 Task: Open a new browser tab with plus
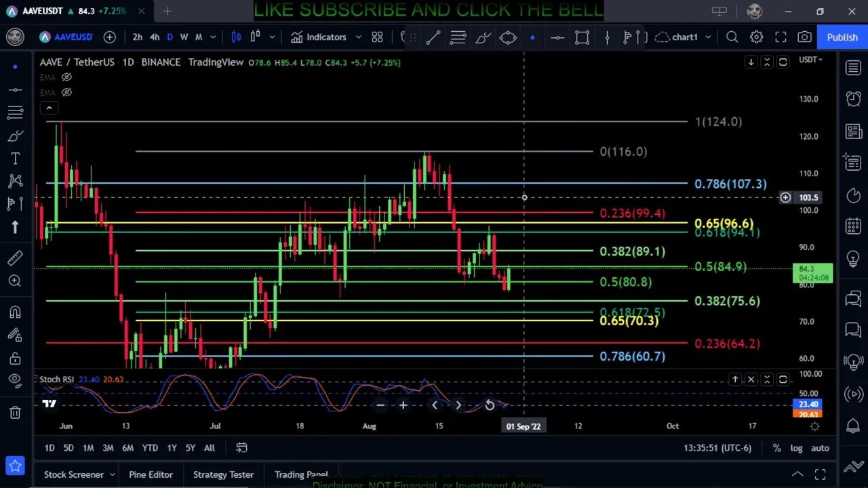[167, 11]
